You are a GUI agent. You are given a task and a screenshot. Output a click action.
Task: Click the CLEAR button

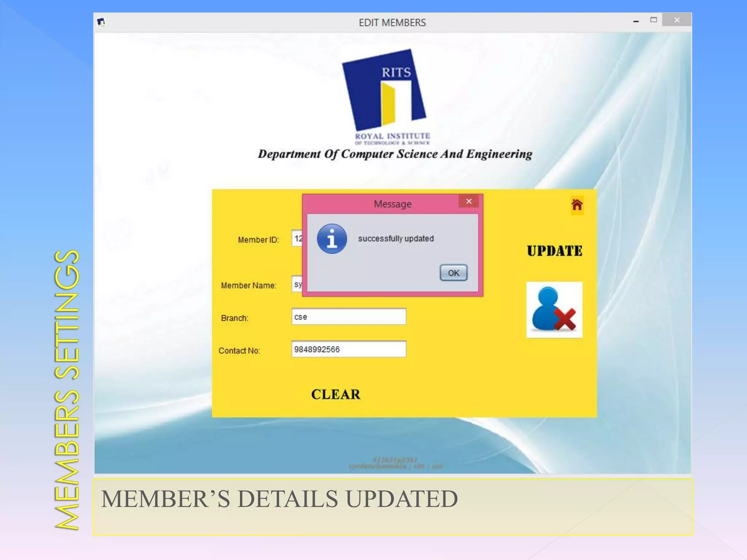[x=336, y=394]
